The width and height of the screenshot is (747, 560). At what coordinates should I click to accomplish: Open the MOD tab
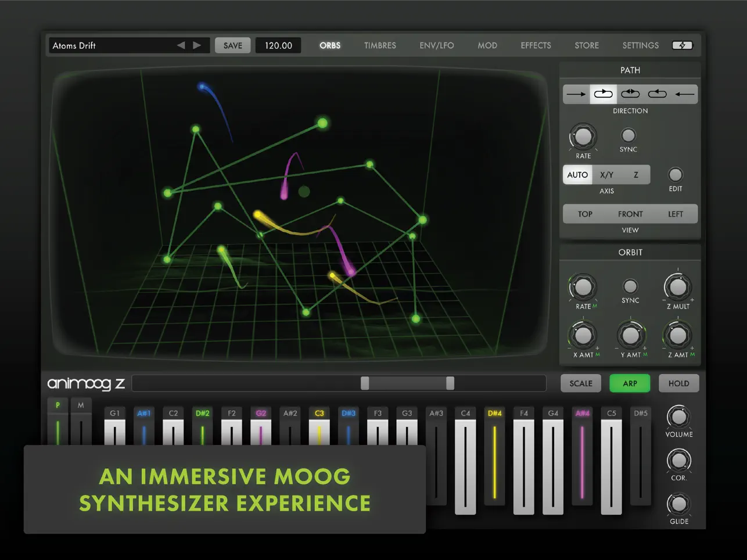coord(487,45)
